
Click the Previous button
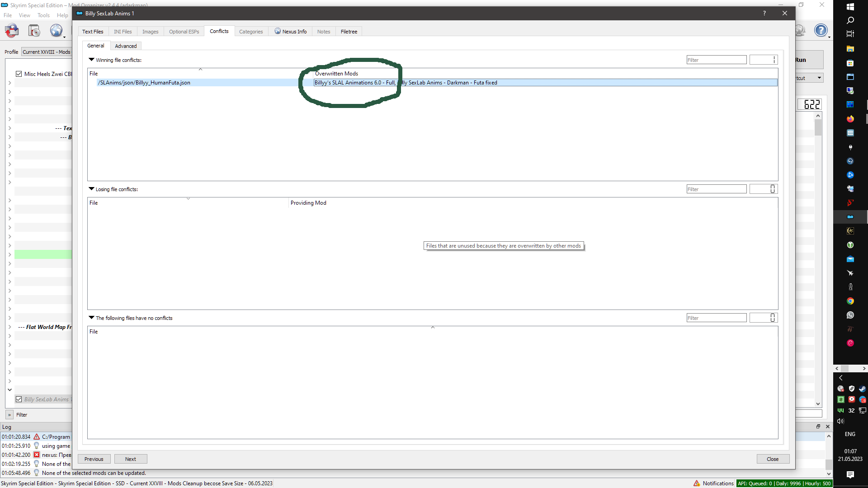[x=94, y=459]
